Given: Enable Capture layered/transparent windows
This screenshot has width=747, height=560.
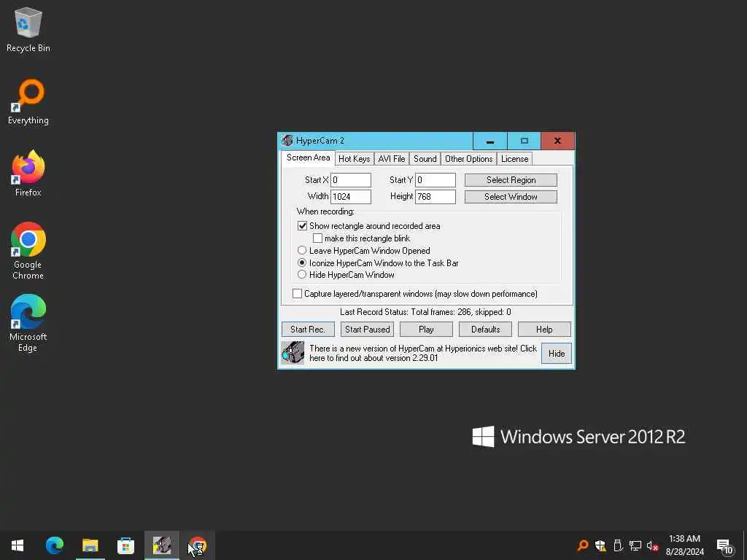Looking at the screenshot, I should [297, 293].
